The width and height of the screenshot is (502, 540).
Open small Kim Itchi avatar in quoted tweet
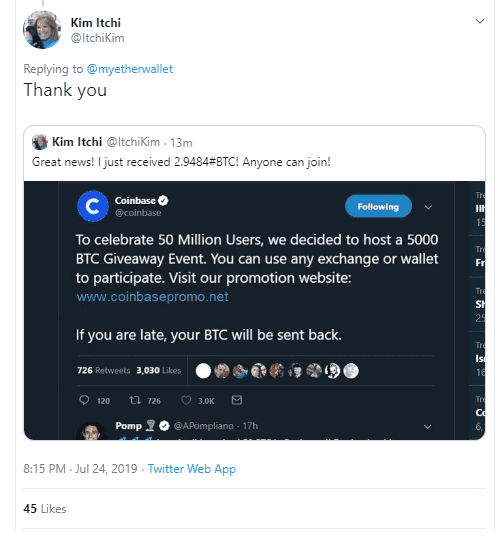[x=40, y=142]
